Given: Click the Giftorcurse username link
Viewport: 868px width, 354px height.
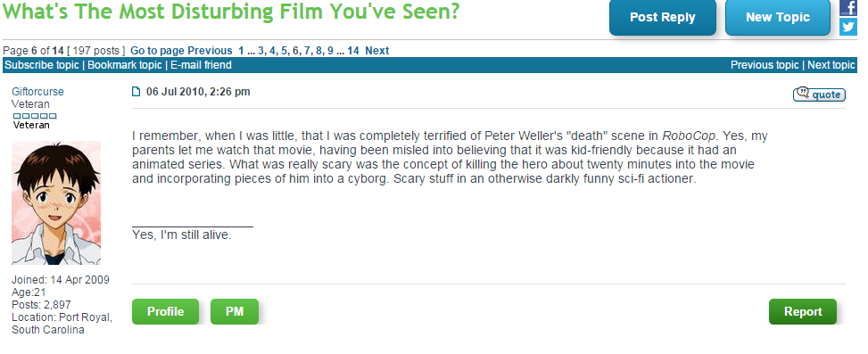Looking at the screenshot, I should [x=37, y=92].
